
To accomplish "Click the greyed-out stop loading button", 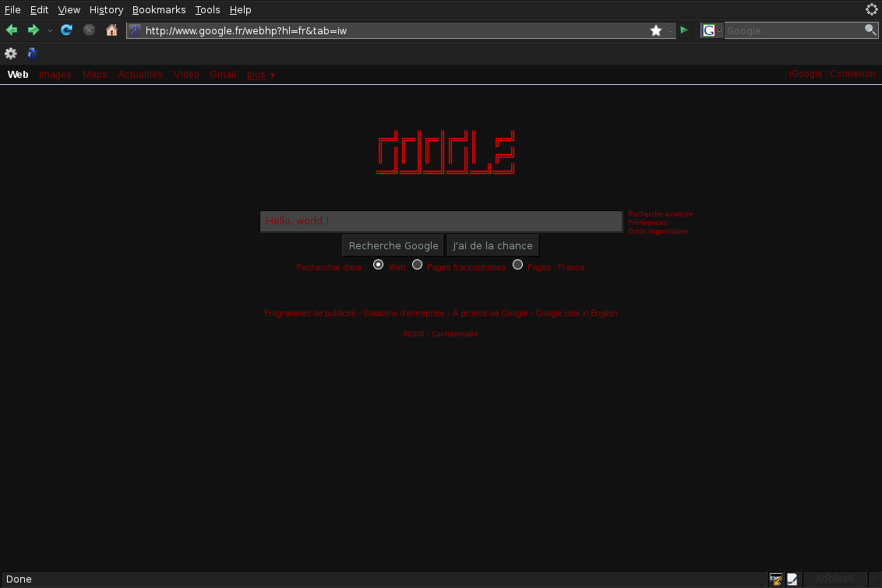I will coord(89,30).
